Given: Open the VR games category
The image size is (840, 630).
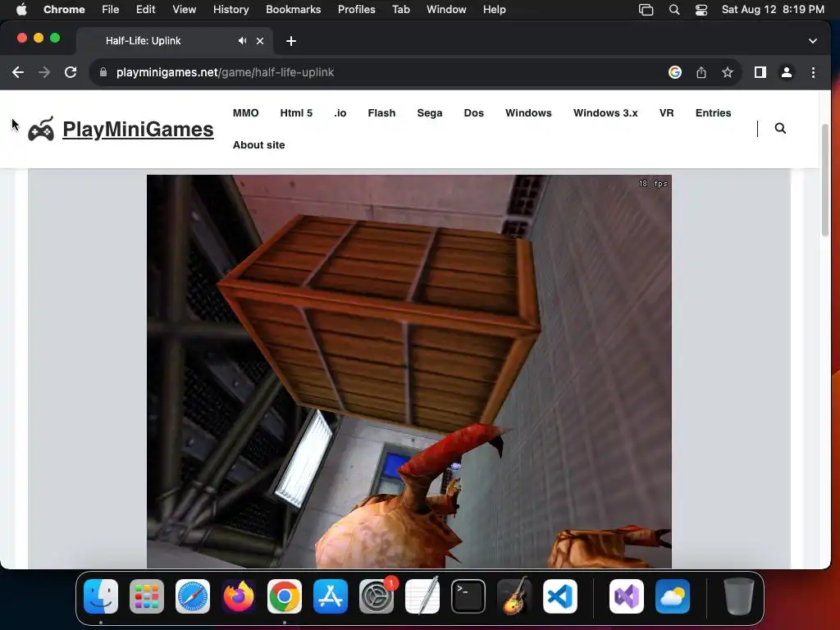Looking at the screenshot, I should (x=666, y=113).
